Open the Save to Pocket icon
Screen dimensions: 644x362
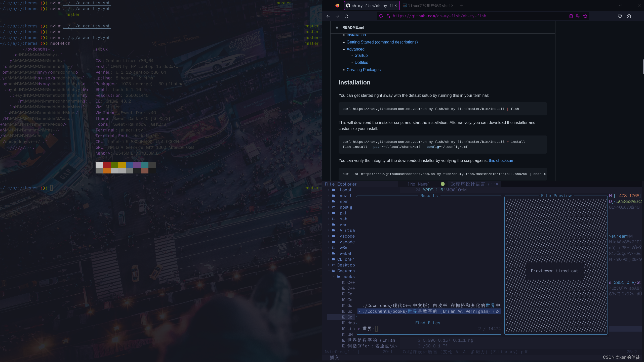coord(620,16)
